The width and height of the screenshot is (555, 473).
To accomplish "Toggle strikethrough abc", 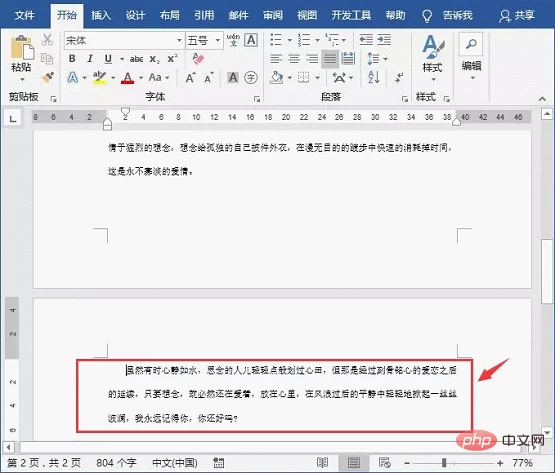I will point(137,59).
